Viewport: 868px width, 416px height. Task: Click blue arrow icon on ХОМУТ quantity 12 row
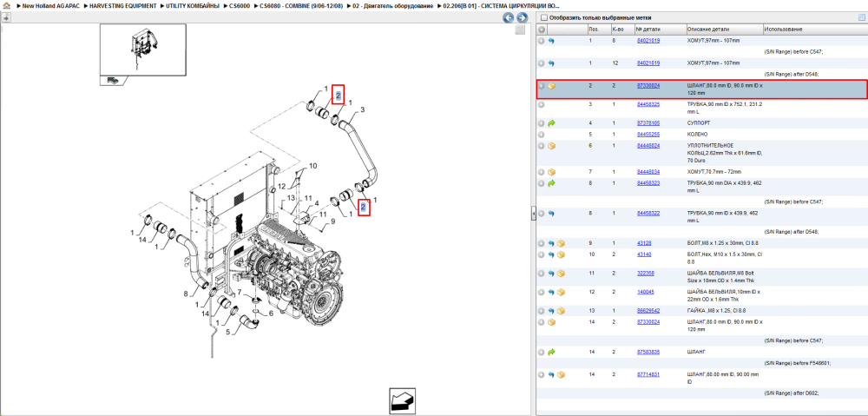tap(551, 63)
